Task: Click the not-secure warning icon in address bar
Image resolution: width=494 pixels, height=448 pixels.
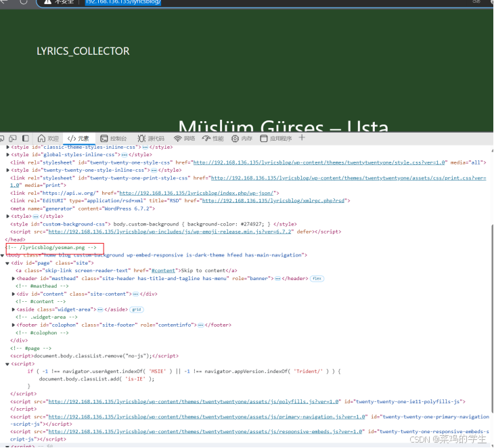Action: click(x=47, y=2)
